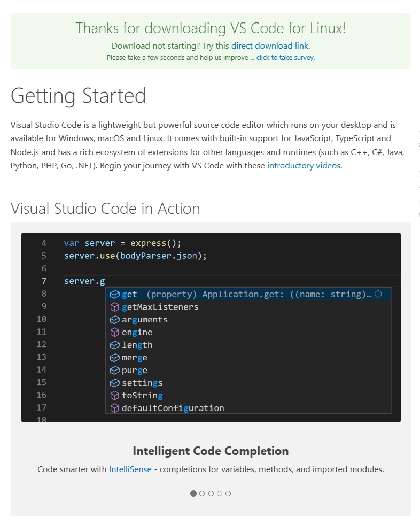
Task: Select the third carousel dot
Action: coord(211,493)
